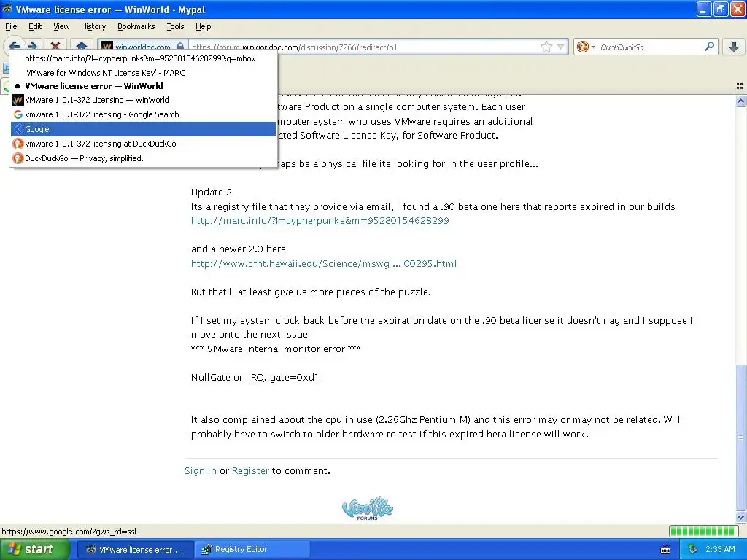Select the highlighted Google history entry
The height and width of the screenshot is (560, 747).
(x=144, y=129)
